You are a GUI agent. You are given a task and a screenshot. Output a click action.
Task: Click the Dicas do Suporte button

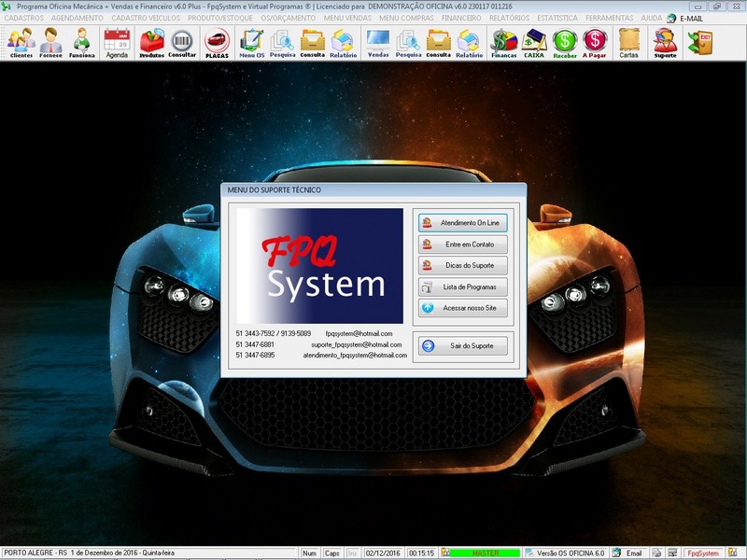click(x=462, y=265)
